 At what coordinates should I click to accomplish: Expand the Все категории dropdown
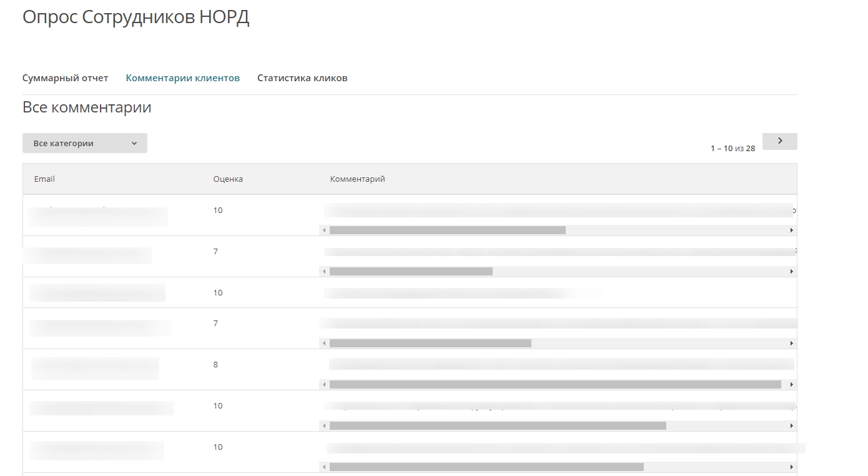pyautogui.click(x=85, y=143)
